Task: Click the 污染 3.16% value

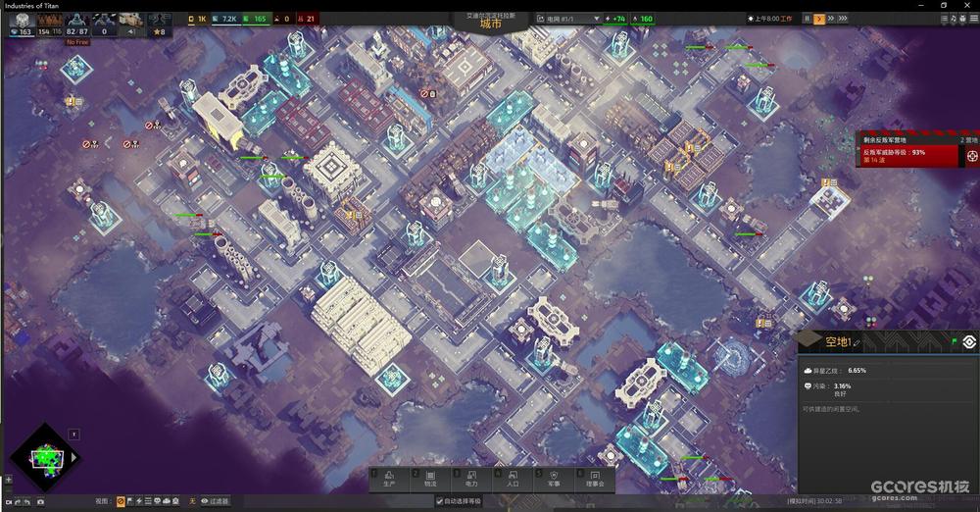Action: point(842,386)
